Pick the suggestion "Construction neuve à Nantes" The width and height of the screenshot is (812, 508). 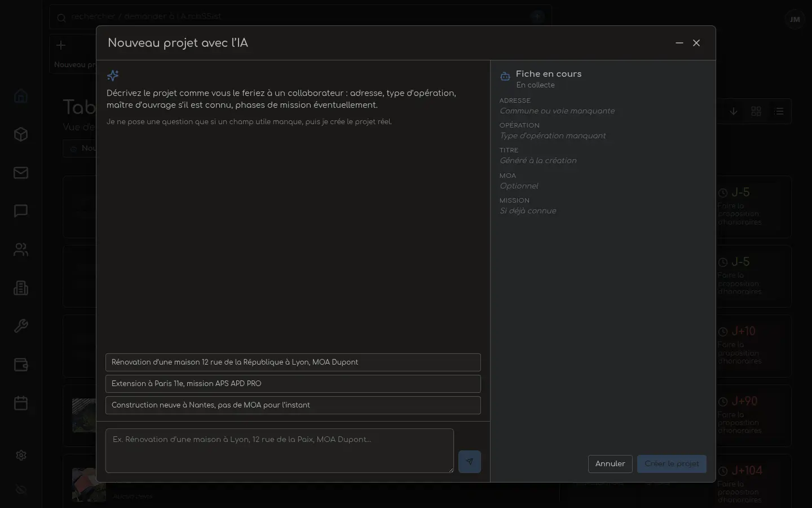[293, 405]
